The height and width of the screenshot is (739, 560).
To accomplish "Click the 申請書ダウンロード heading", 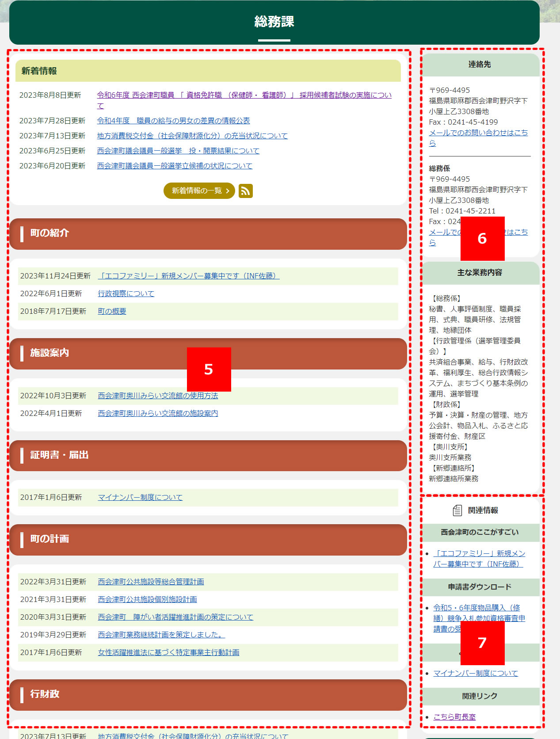I will [x=480, y=587].
